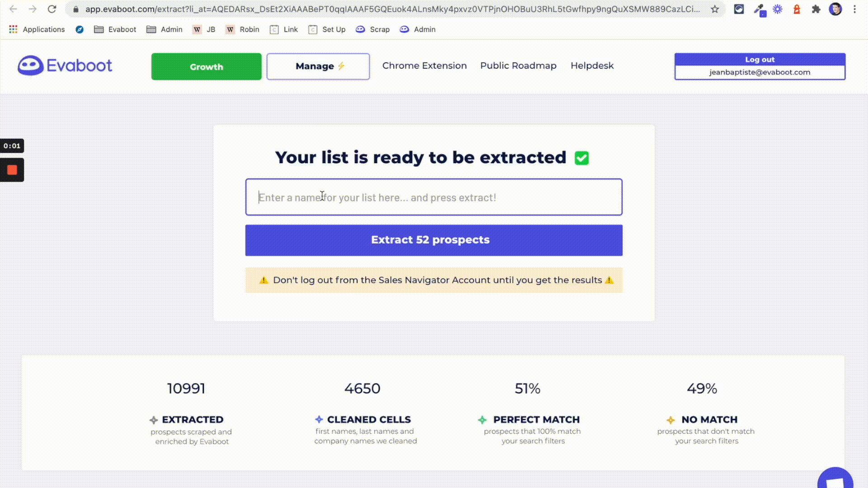Open the Link bookmark

pos(284,29)
